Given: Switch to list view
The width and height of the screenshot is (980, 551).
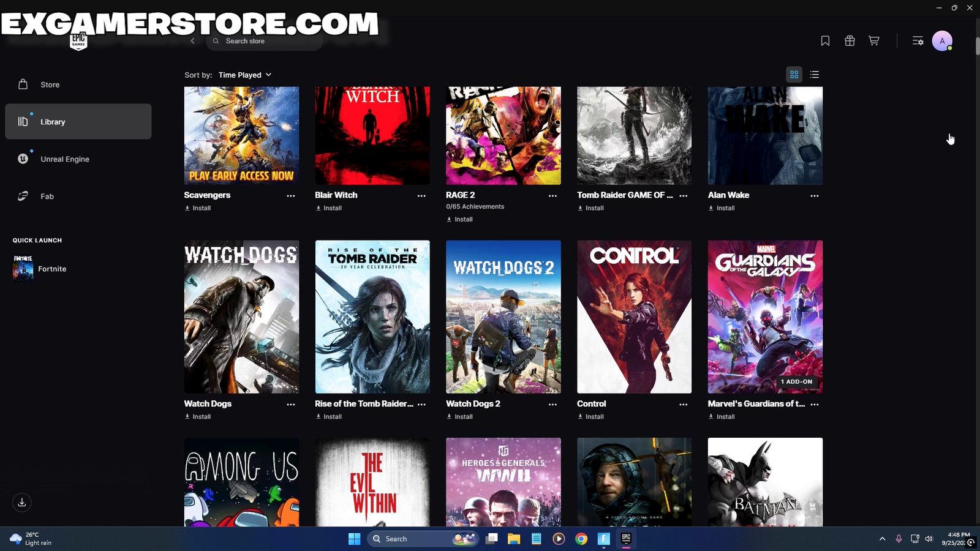Looking at the screenshot, I should (x=814, y=75).
